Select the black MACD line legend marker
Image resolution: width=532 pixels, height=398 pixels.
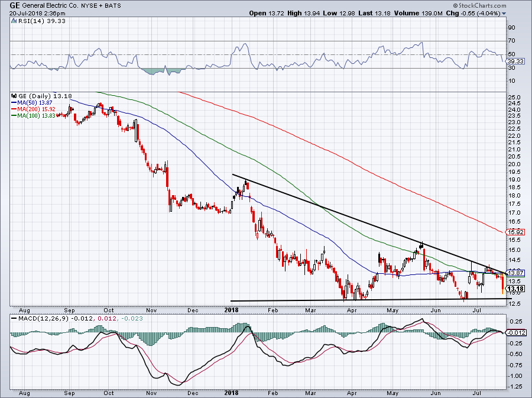(x=14, y=319)
